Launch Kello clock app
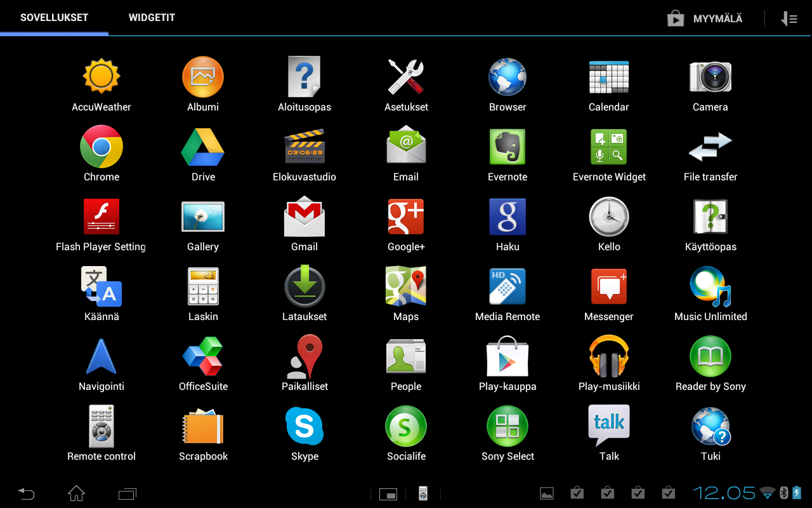Image resolution: width=812 pixels, height=508 pixels. [609, 217]
